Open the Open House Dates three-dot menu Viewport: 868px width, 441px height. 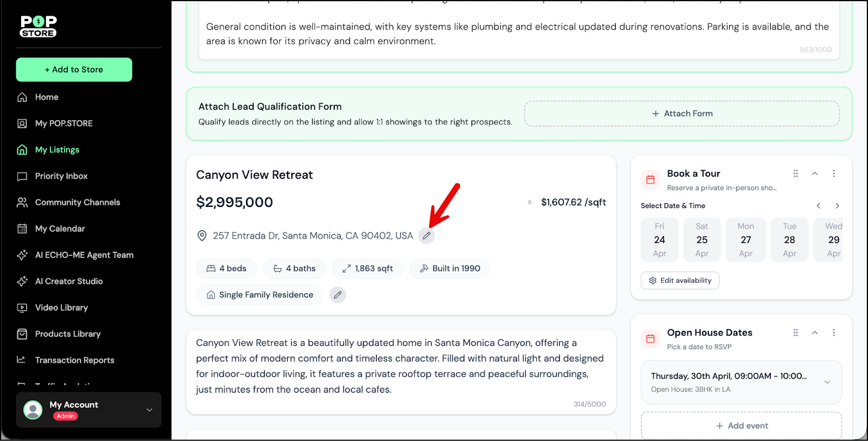(834, 332)
